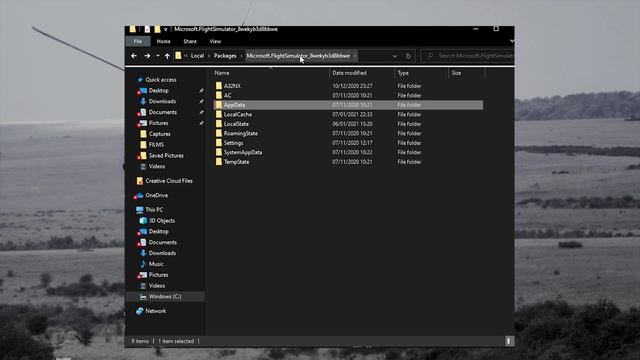Click Packages in the address breadcrumb
The width and height of the screenshot is (640, 360).
click(x=225, y=56)
